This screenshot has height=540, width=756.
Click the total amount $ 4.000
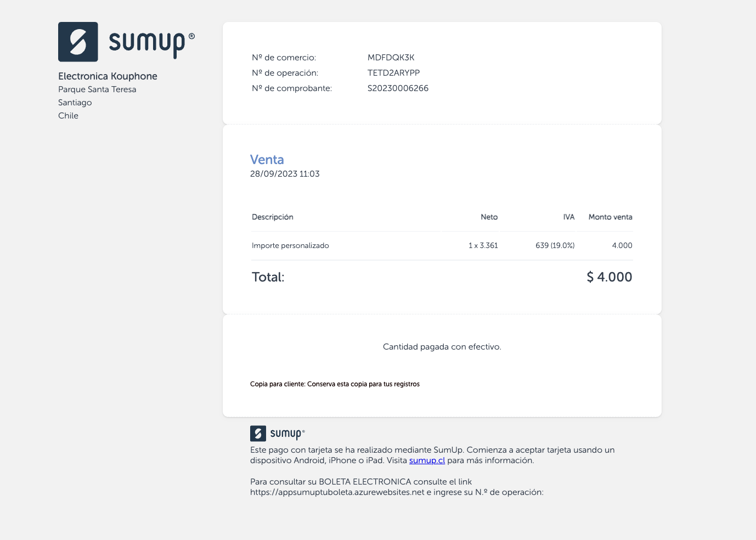pos(609,277)
